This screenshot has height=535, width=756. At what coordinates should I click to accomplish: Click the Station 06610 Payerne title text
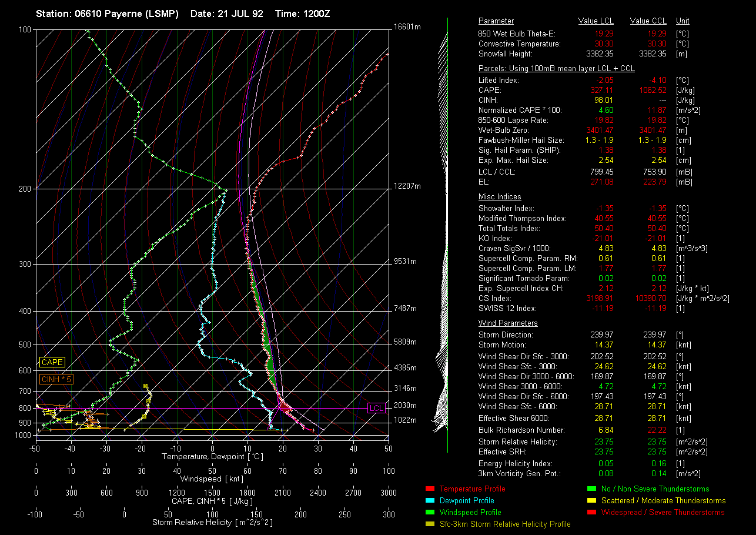(x=107, y=14)
